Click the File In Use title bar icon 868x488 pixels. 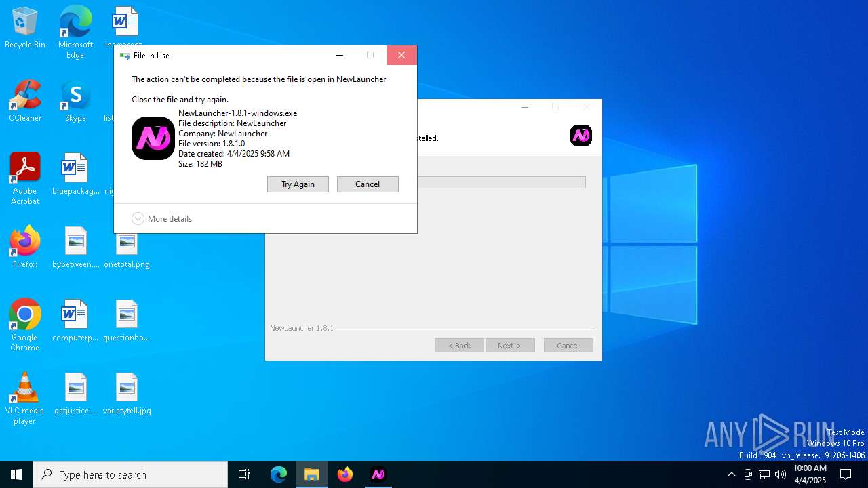[124, 56]
